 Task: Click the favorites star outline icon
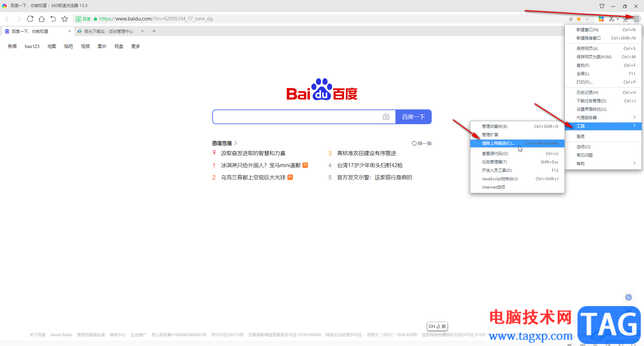click(x=65, y=19)
